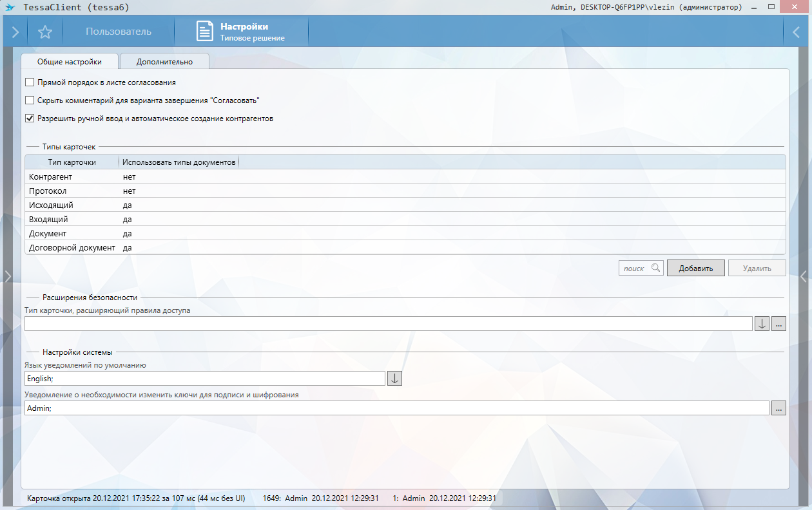Switch to Дополнительно tab
812x510 pixels.
[164, 62]
